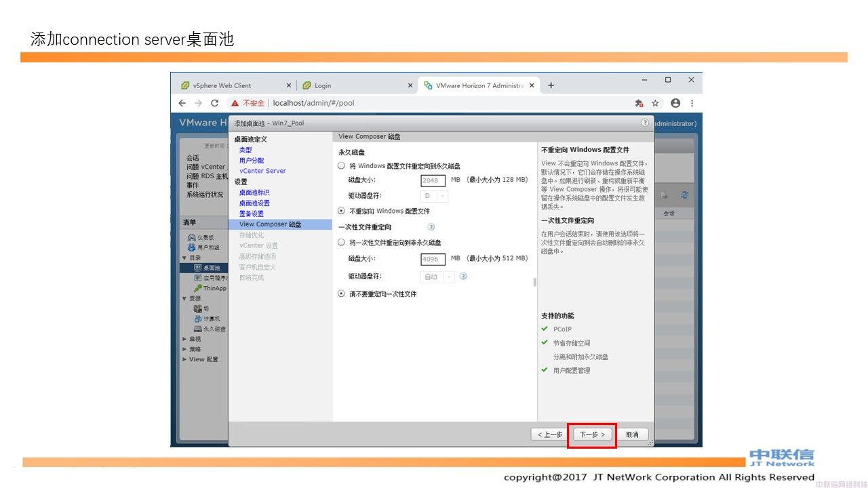The height and width of the screenshot is (488, 868).
Task: Go to the 桌面池设置 wizard step
Action: (254, 203)
